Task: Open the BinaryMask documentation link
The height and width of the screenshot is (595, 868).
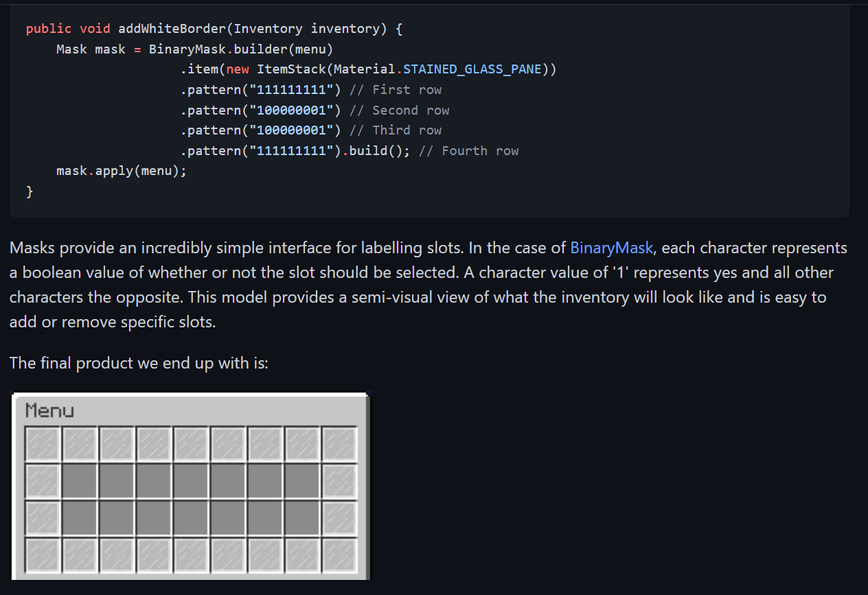Action: 611,248
